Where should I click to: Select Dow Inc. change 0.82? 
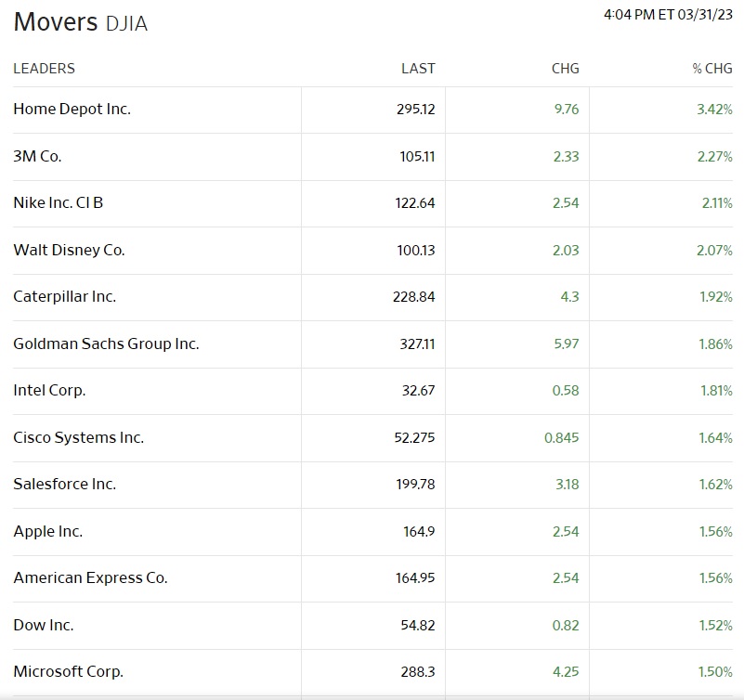[566, 625]
